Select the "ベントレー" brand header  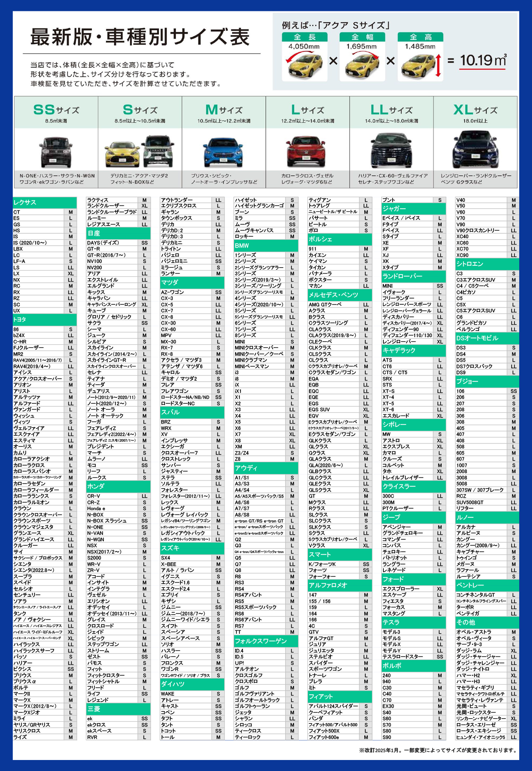(487, 585)
